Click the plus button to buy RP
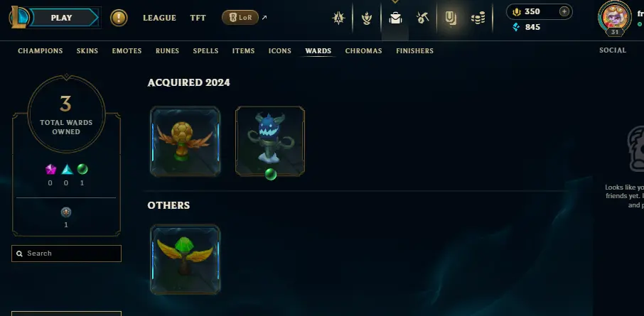Image resolution: width=644 pixels, height=316 pixels. (x=564, y=11)
